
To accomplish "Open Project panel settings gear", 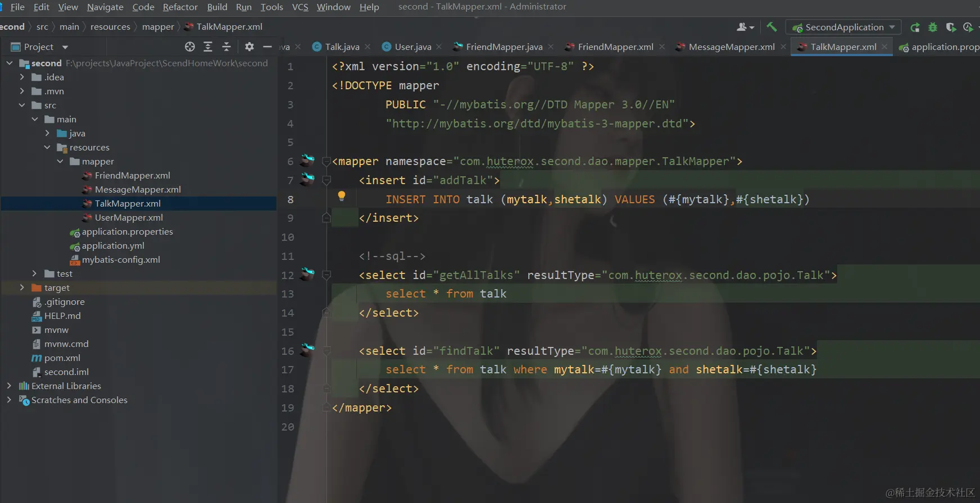I will click(249, 47).
